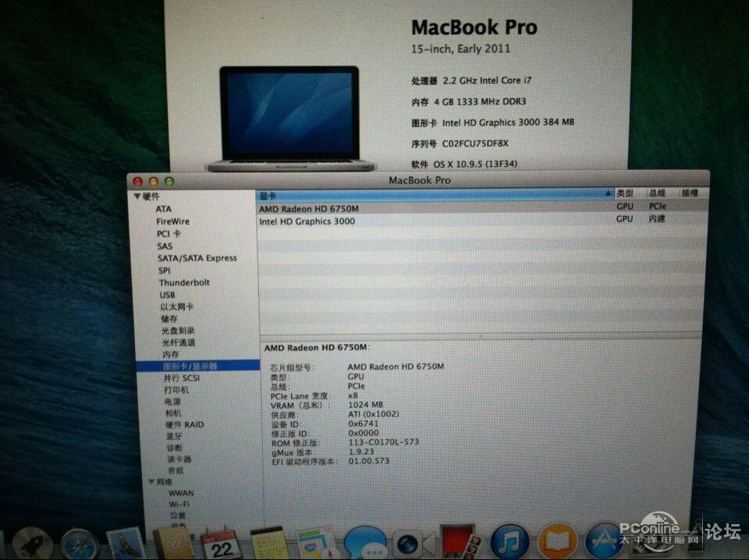
Task: Select 相机 in the sidebar
Action: 173,413
